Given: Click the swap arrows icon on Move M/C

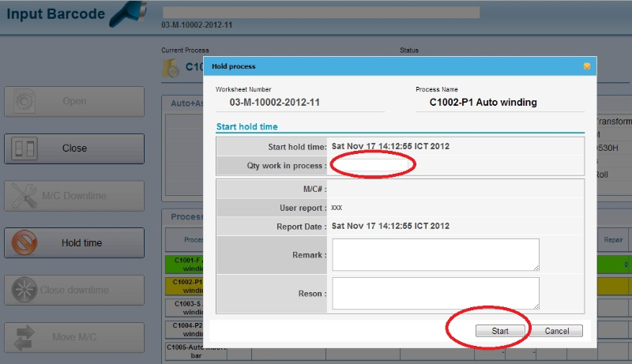Looking at the screenshot, I should (24, 337).
